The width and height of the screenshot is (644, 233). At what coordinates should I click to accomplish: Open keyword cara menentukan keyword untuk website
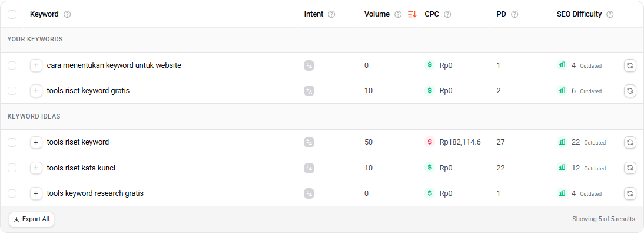click(114, 65)
